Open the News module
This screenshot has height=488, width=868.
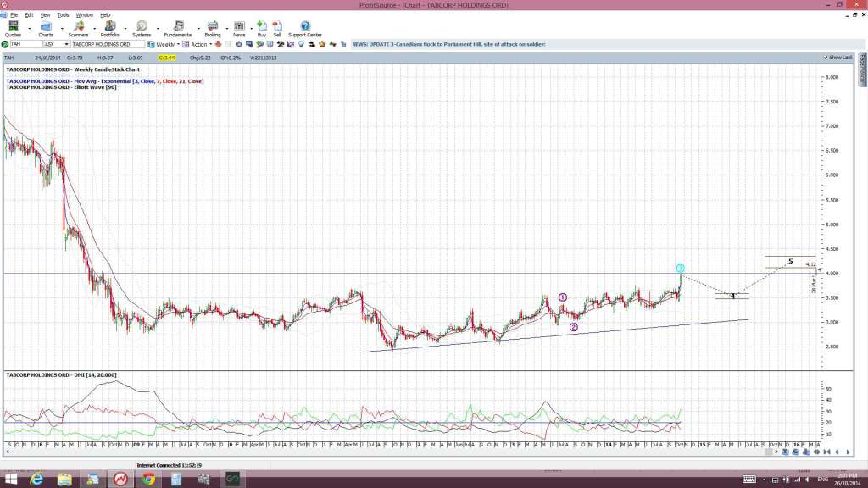point(239,29)
